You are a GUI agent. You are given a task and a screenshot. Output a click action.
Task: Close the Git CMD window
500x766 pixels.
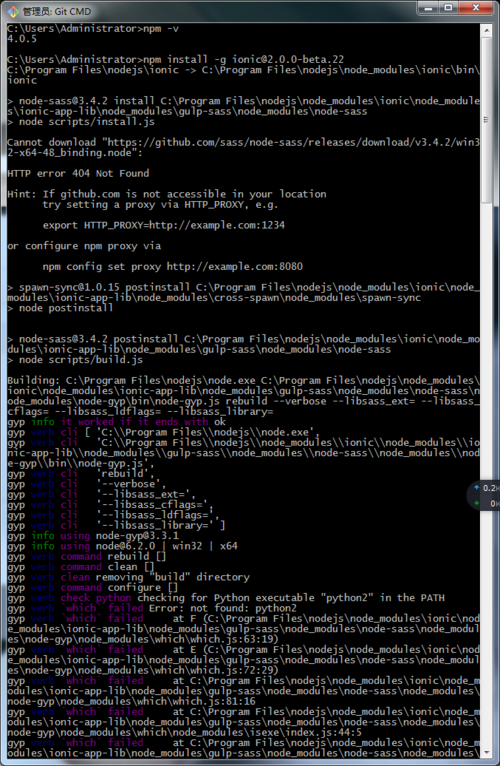coord(476,8)
